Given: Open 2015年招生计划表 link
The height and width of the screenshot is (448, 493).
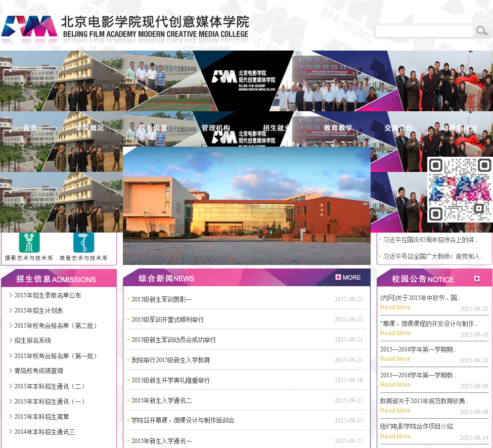Looking at the screenshot, I should coord(38,310).
